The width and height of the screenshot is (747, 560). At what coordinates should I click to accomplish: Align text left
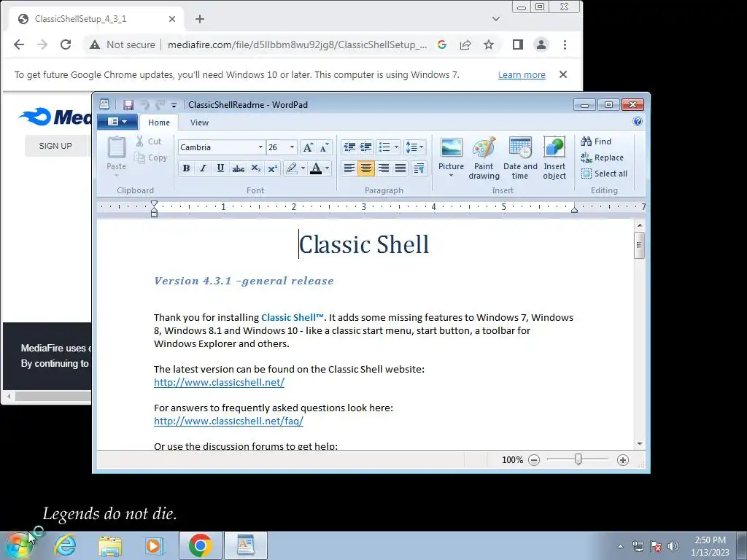click(x=349, y=168)
